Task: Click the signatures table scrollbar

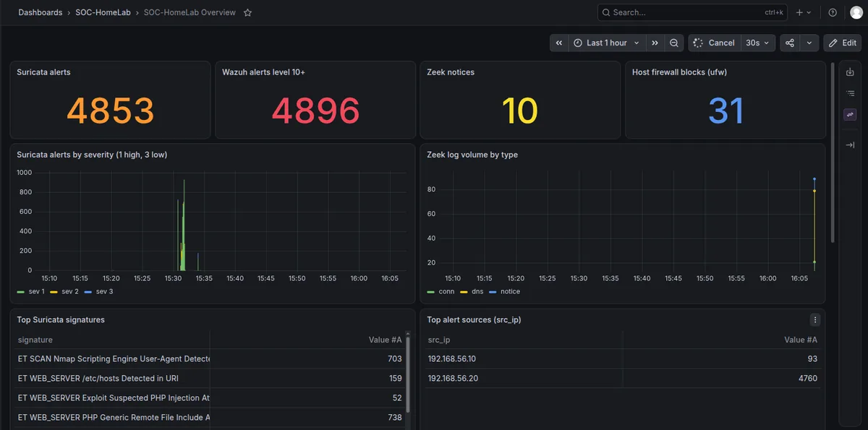Action: click(x=408, y=374)
